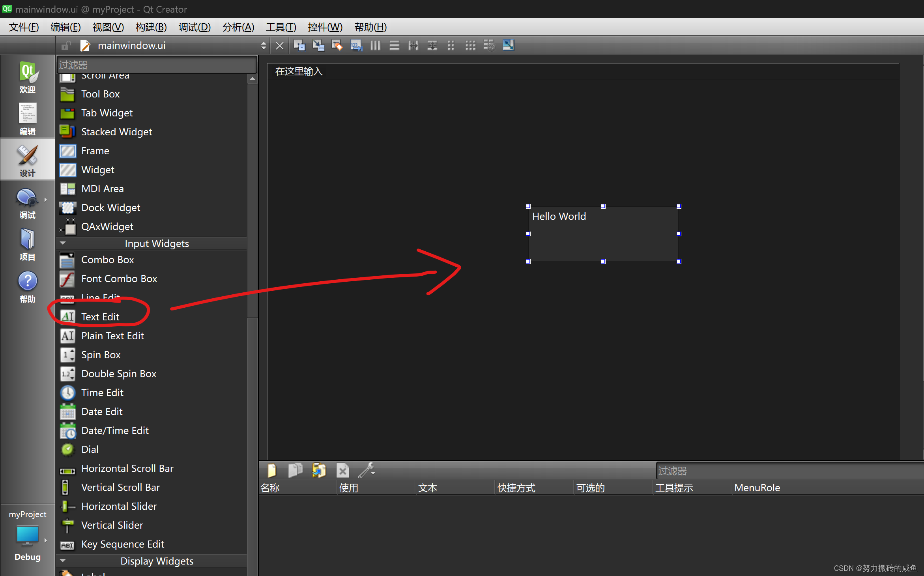Apply Lay Out Horizontally toolbar icon
This screenshot has height=576, width=924.
375,45
